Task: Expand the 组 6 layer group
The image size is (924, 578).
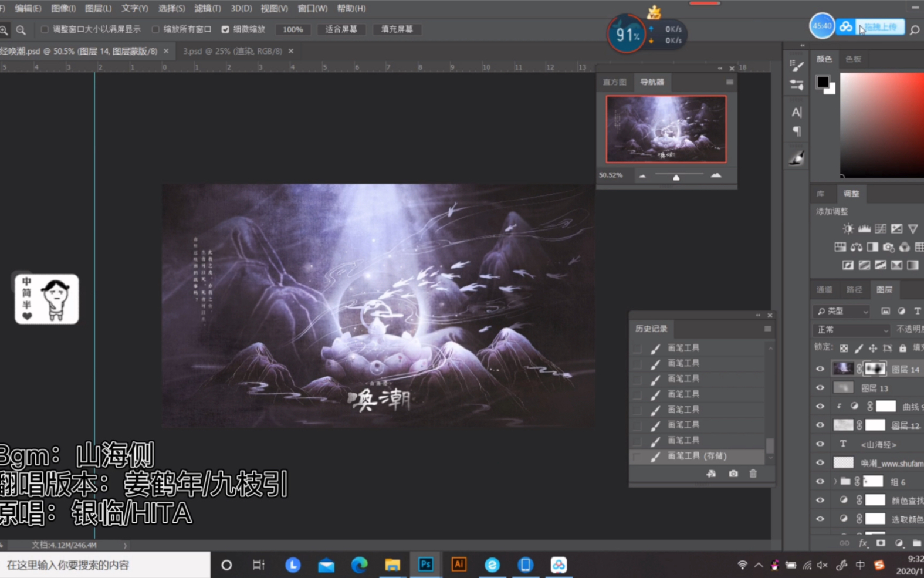Action: tap(835, 482)
